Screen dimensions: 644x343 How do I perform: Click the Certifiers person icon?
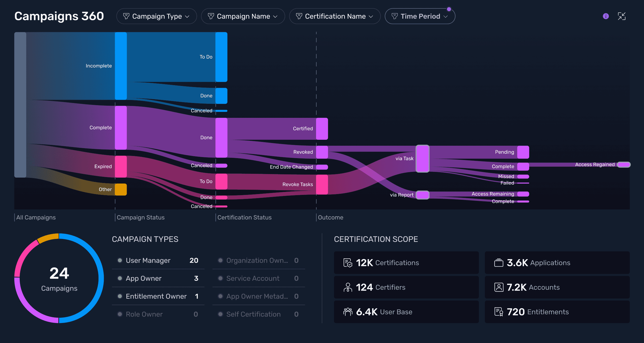click(x=348, y=287)
